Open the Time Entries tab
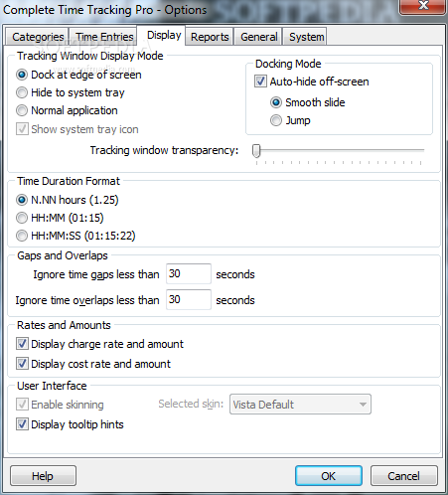This screenshot has width=448, height=495. 104,37
